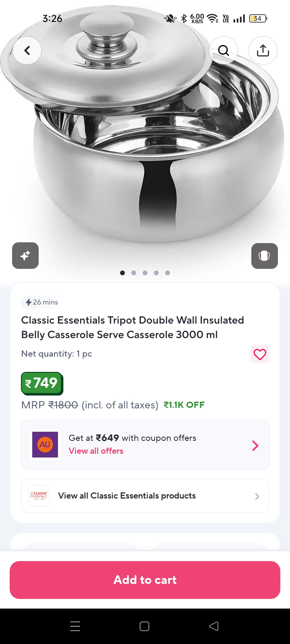Toggle the wishlist heart for this casserole

point(259,354)
